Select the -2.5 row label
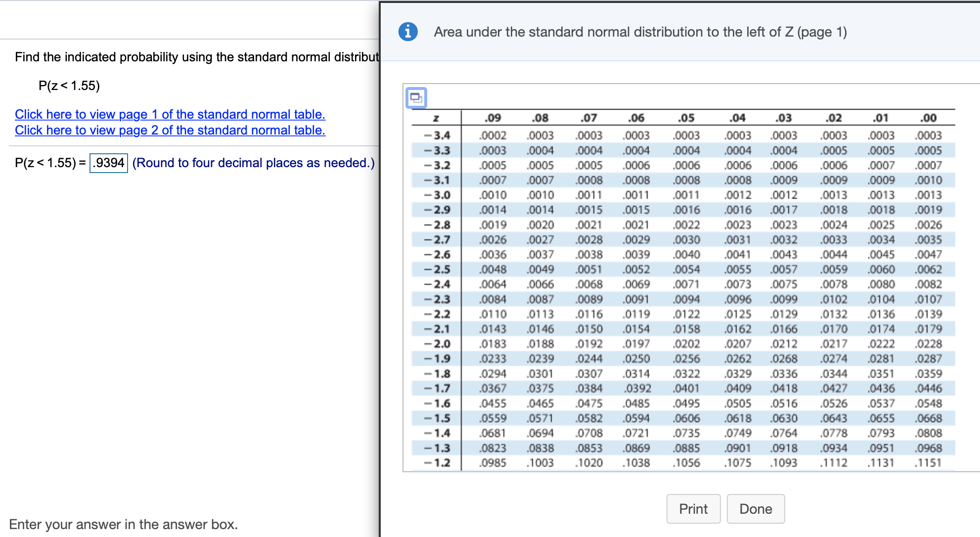Viewport: 980px width, 537px height. coord(437,269)
